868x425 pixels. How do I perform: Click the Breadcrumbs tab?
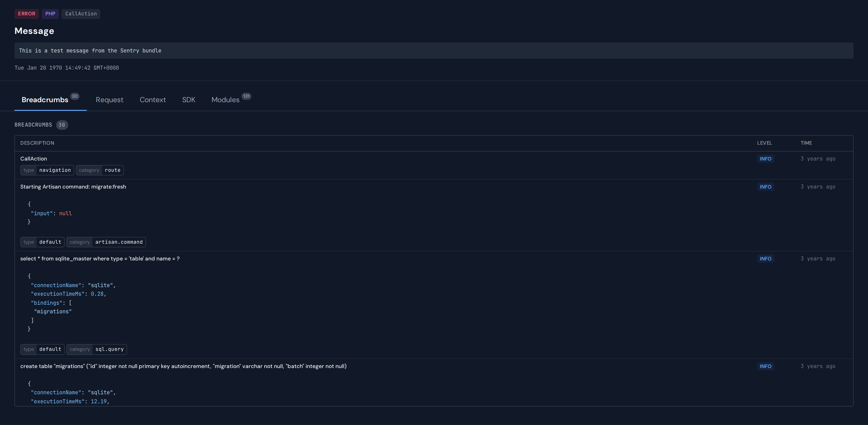[45, 100]
